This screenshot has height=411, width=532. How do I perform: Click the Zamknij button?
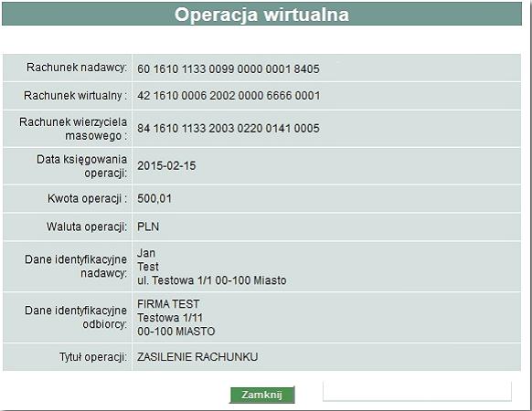(x=262, y=395)
